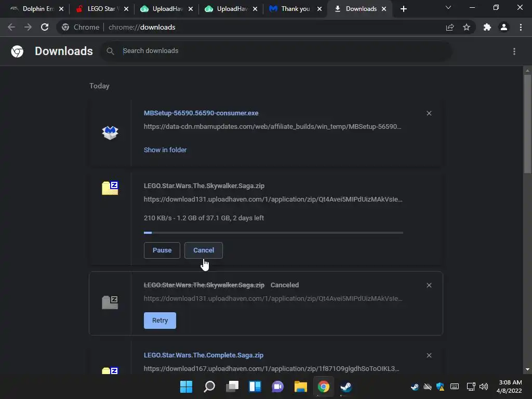Click the touch keyboard tray icon
Viewport: 532px width, 399px height.
point(455,387)
